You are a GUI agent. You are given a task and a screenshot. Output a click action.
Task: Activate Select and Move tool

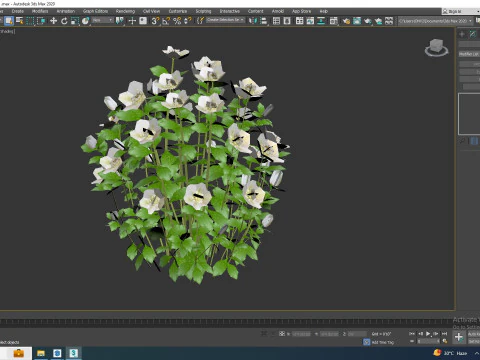(x=53, y=21)
